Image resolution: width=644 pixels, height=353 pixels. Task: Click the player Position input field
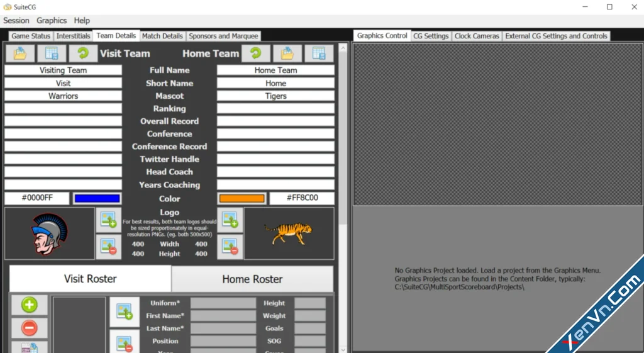(223, 341)
